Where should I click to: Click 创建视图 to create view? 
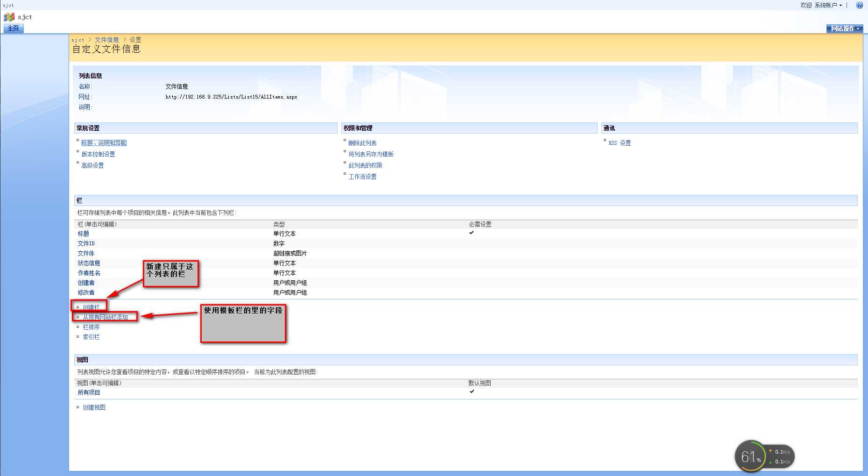[94, 407]
